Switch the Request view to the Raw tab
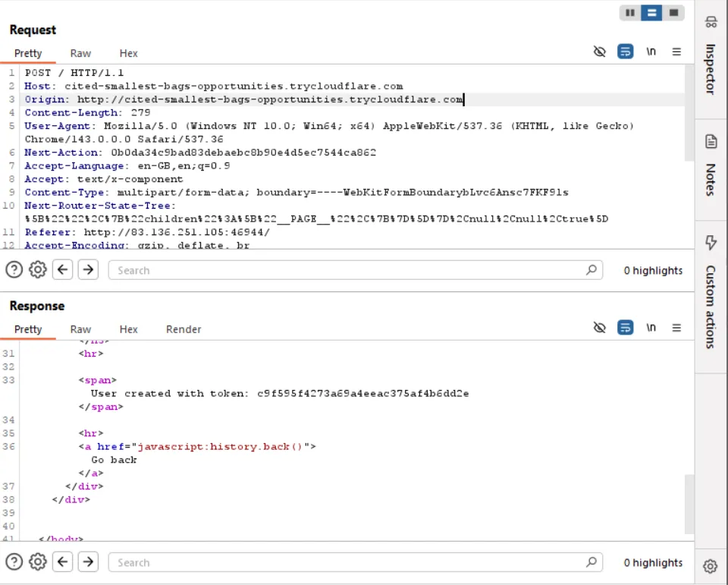This screenshot has height=585, width=728. pos(80,53)
